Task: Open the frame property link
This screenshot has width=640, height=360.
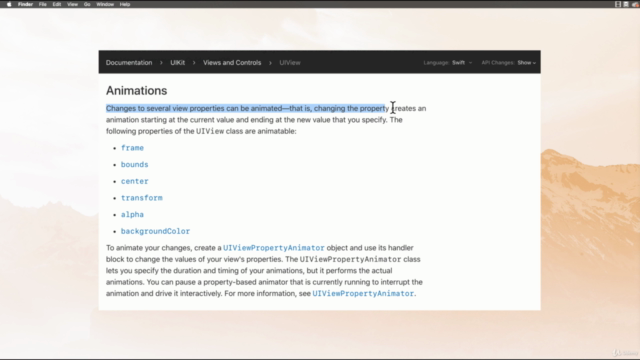Action: click(132, 148)
